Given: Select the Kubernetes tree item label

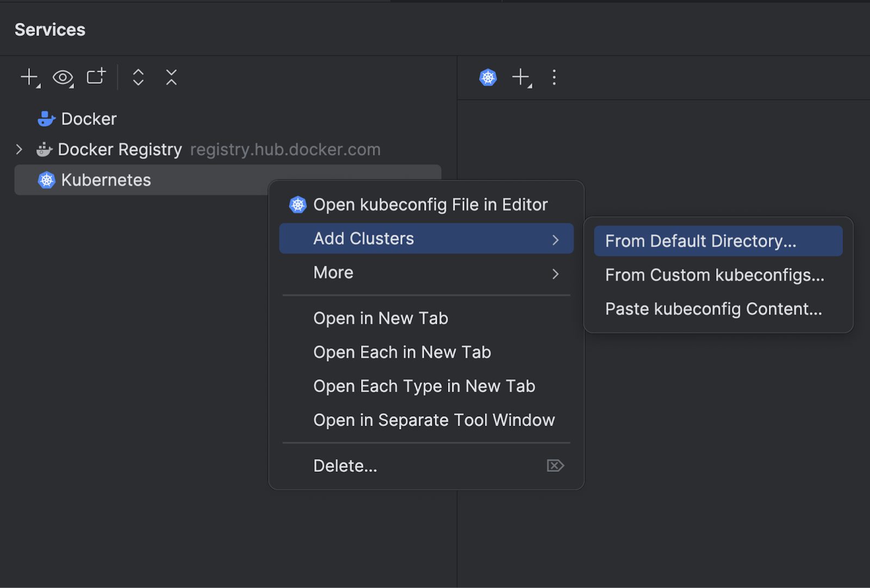Looking at the screenshot, I should 106,180.
